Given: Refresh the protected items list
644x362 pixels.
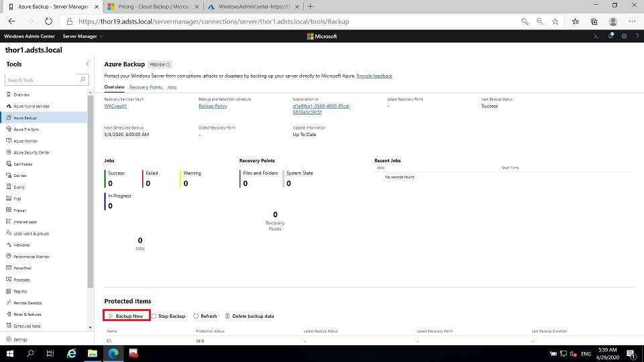Looking at the screenshot, I should [205, 316].
